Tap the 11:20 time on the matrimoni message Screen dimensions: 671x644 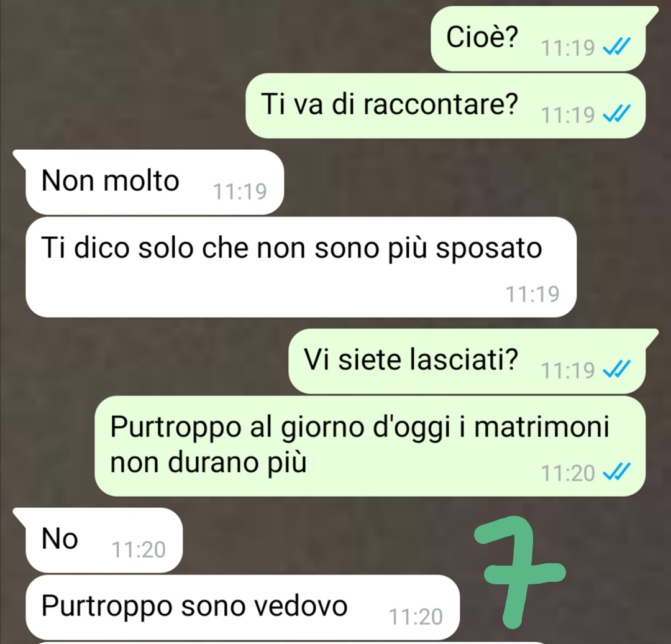[568, 473]
